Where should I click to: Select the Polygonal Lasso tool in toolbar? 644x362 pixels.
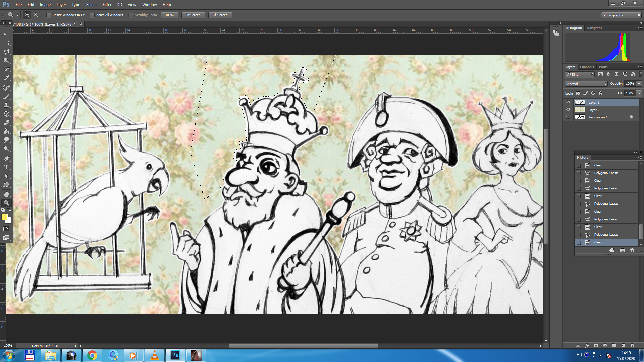click(x=6, y=52)
